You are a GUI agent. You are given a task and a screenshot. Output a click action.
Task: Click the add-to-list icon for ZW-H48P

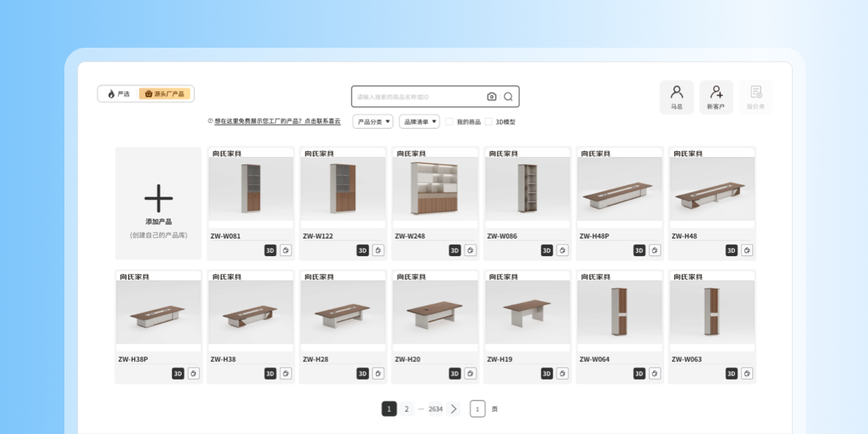pos(655,250)
